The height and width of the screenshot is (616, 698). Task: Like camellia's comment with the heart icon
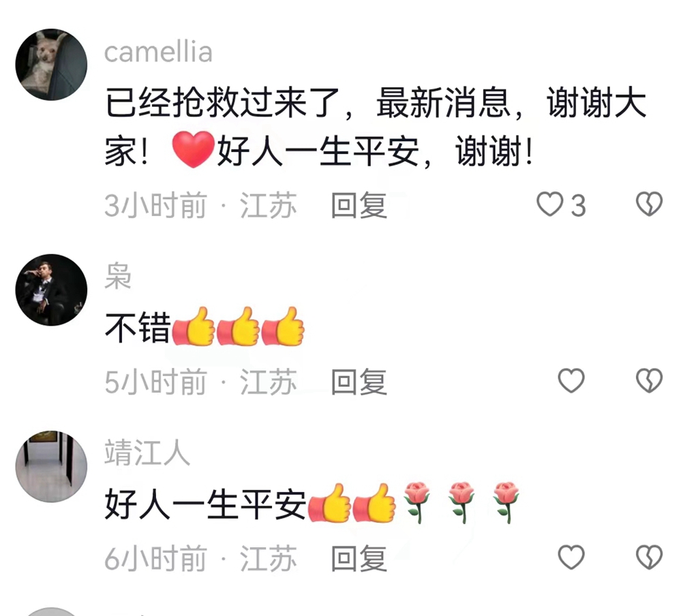pyautogui.click(x=549, y=204)
